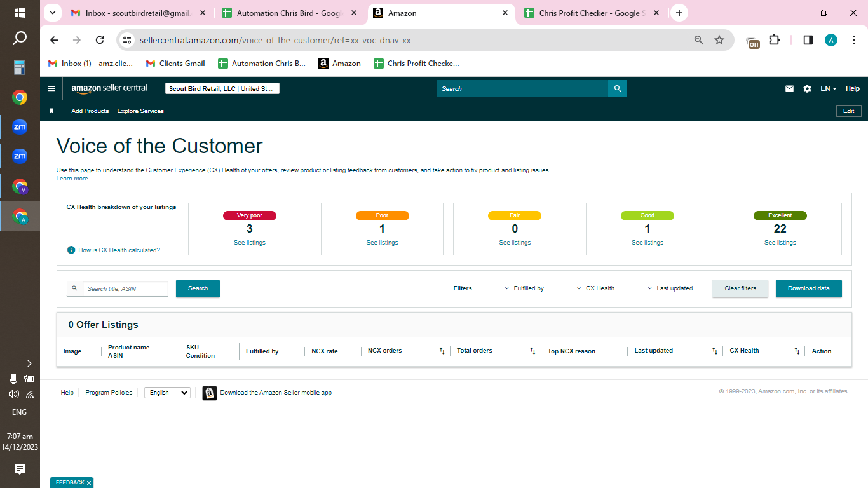This screenshot has width=868, height=488.
Task: Open How is CX Health calculated link
Action: click(x=119, y=250)
